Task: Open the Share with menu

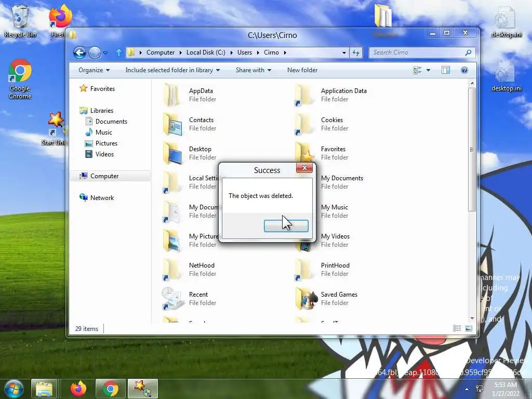Action: pyautogui.click(x=254, y=70)
